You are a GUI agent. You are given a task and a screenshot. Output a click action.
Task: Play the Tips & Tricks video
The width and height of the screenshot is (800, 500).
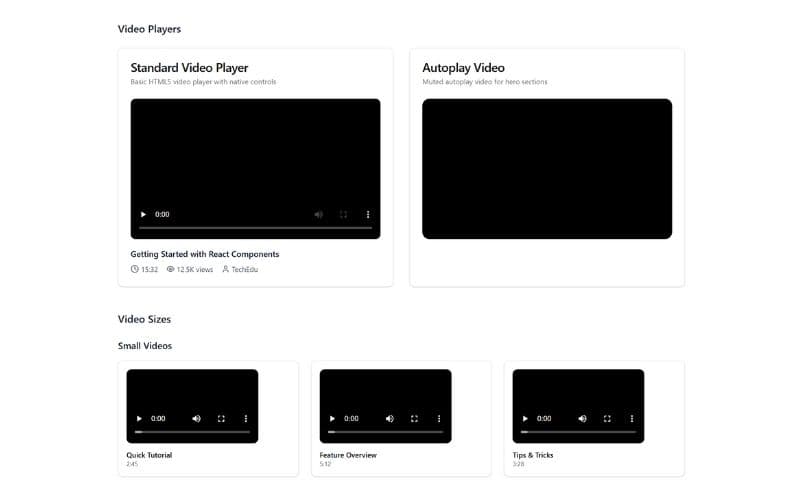(525, 418)
